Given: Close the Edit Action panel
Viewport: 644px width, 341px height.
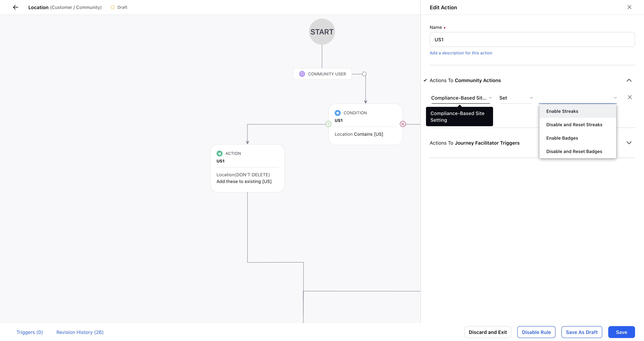Looking at the screenshot, I should (629, 7).
